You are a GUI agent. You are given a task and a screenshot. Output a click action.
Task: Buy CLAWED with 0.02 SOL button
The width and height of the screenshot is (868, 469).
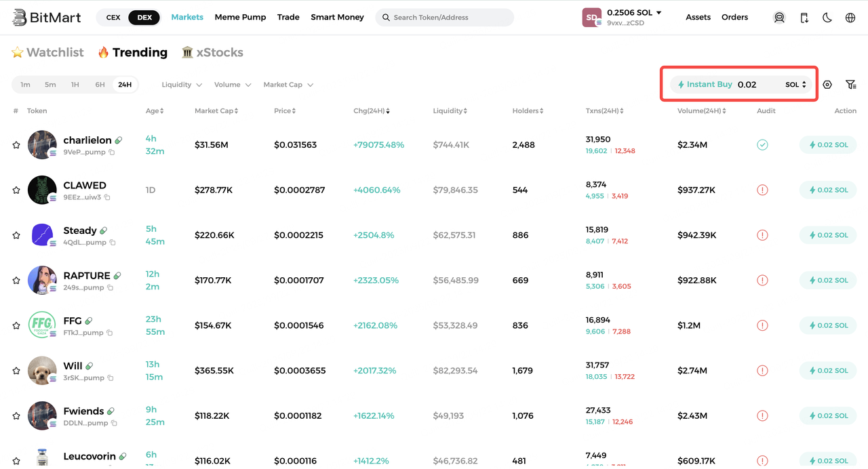(828, 190)
